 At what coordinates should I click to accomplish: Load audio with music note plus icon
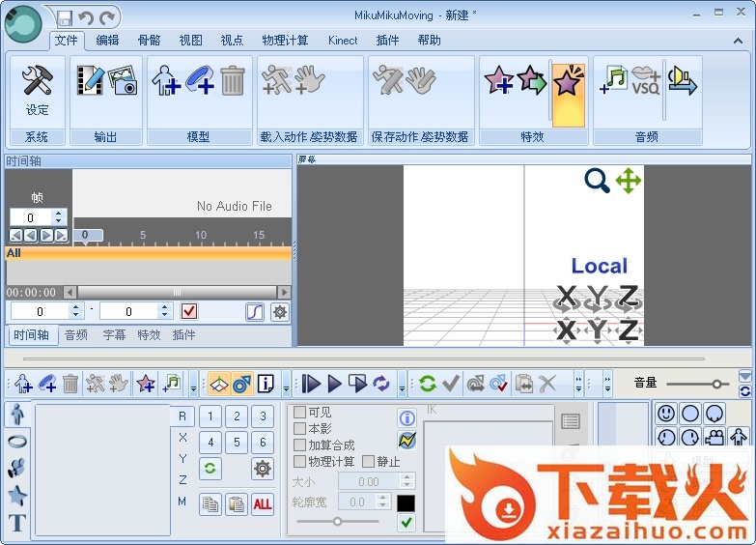[x=613, y=80]
